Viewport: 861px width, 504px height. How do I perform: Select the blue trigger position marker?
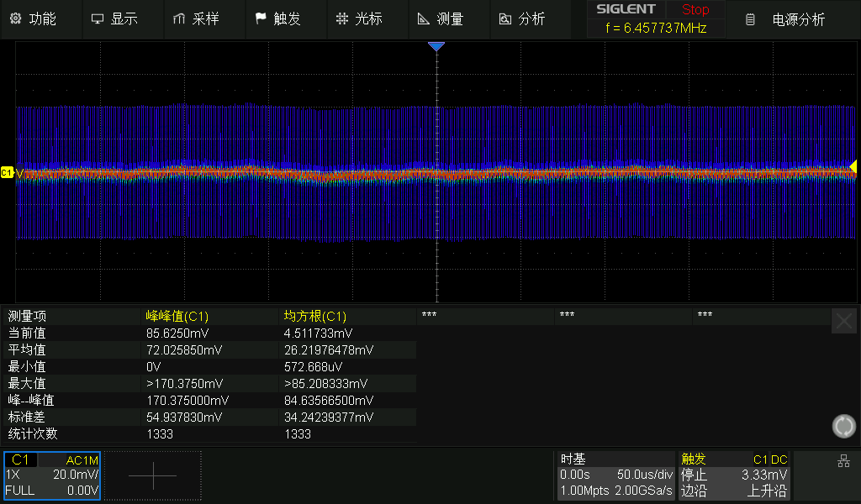point(436,47)
